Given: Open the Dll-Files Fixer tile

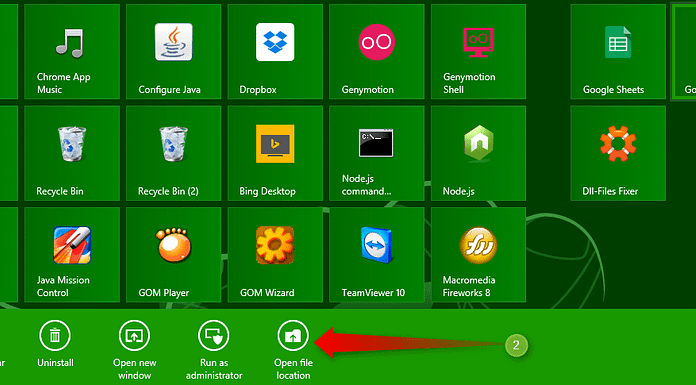Looking at the screenshot, I should tap(618, 153).
